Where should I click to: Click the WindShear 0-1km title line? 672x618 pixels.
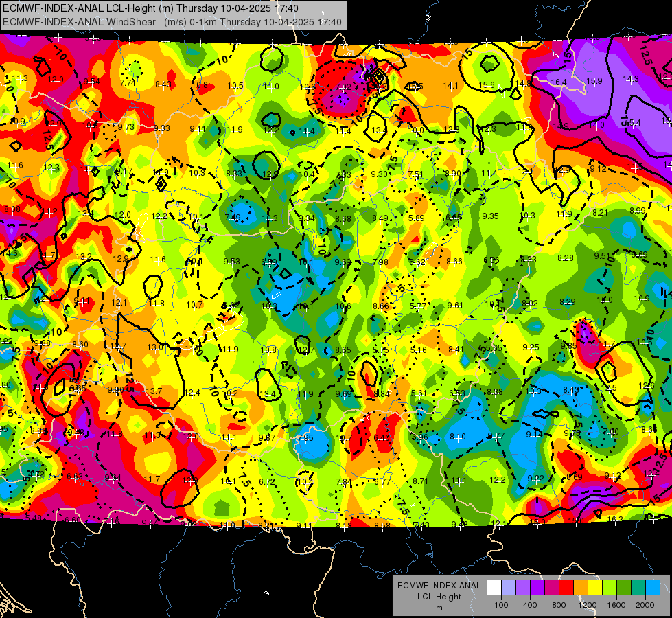[x=172, y=22]
